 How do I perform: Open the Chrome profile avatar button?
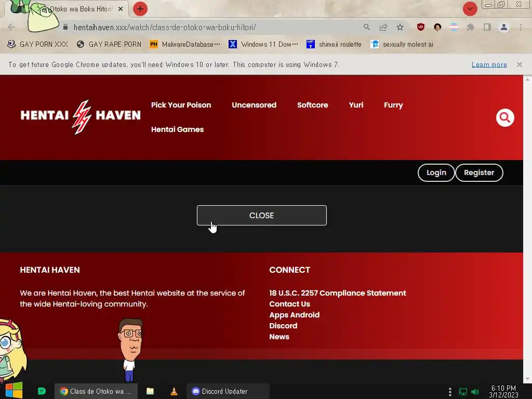coord(504,27)
